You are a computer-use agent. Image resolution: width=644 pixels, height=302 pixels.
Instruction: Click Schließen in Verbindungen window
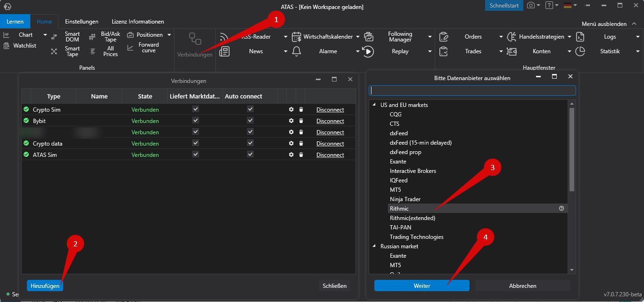335,286
